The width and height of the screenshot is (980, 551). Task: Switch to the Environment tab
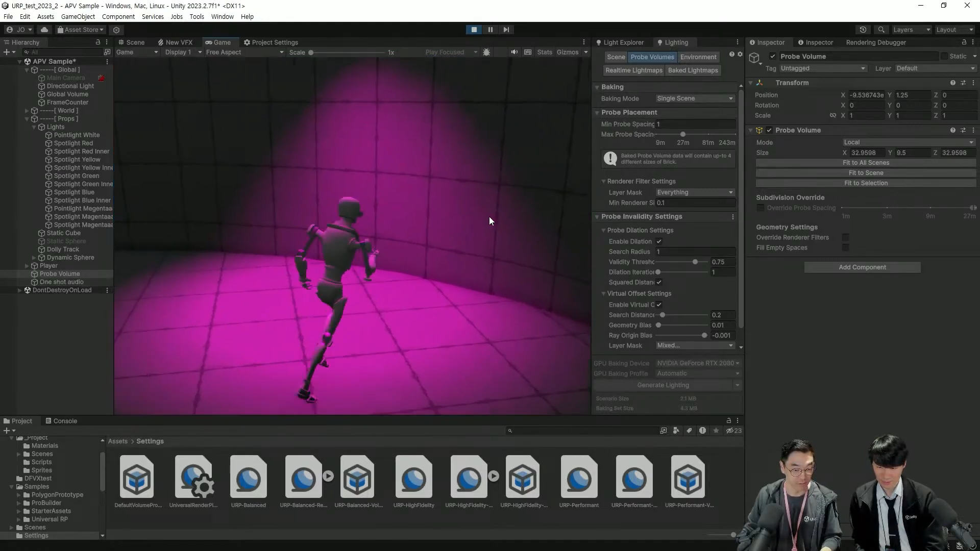tap(698, 57)
